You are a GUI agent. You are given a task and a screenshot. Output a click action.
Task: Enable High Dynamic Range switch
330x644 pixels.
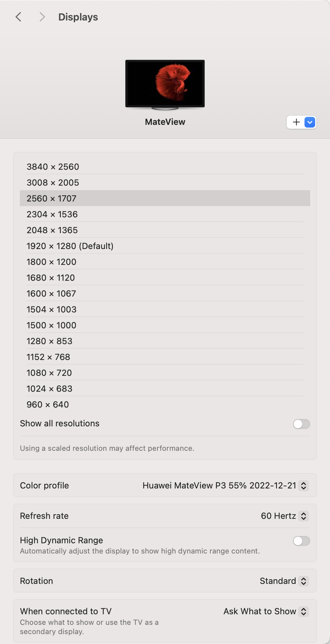301,541
